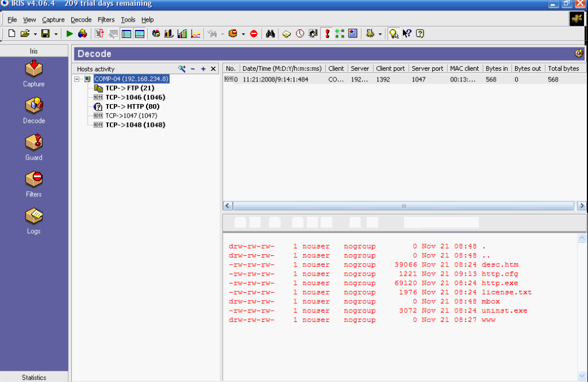588x382 pixels.
Task: Sort by Total bytes column header
Action: coord(564,68)
